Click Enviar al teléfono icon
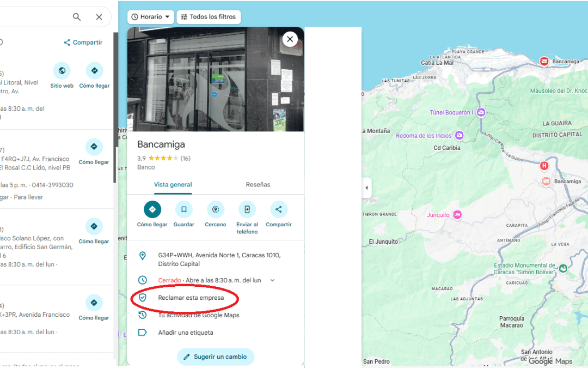 click(247, 210)
